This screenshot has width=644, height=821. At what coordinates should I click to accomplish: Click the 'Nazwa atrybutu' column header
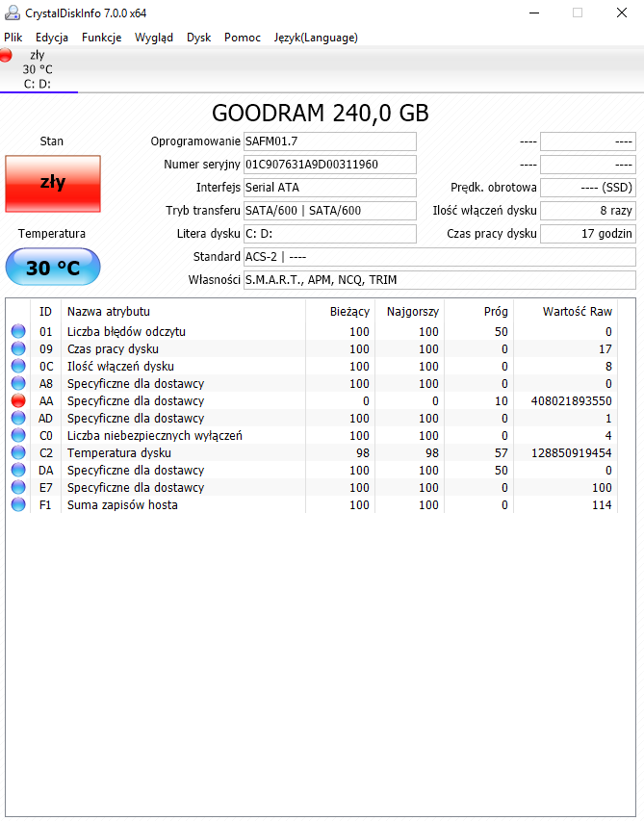coord(183,312)
